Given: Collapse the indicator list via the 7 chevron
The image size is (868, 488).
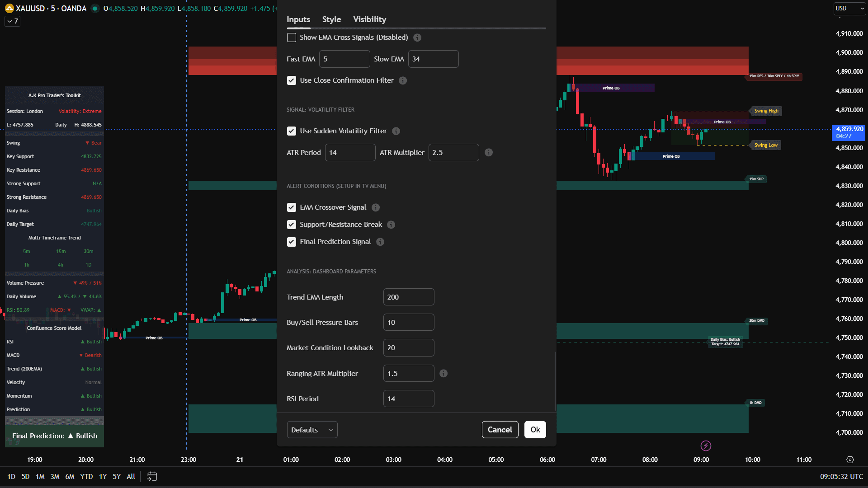Looking at the screenshot, I should point(12,21).
